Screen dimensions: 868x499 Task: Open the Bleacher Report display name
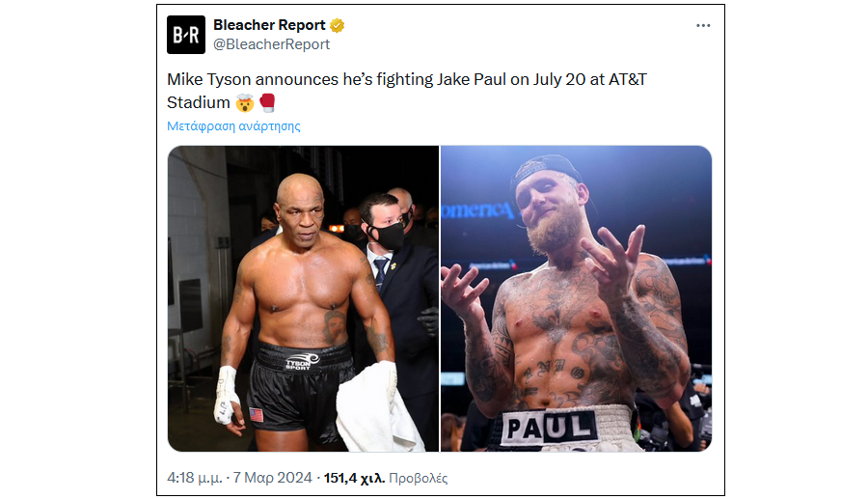click(x=269, y=26)
